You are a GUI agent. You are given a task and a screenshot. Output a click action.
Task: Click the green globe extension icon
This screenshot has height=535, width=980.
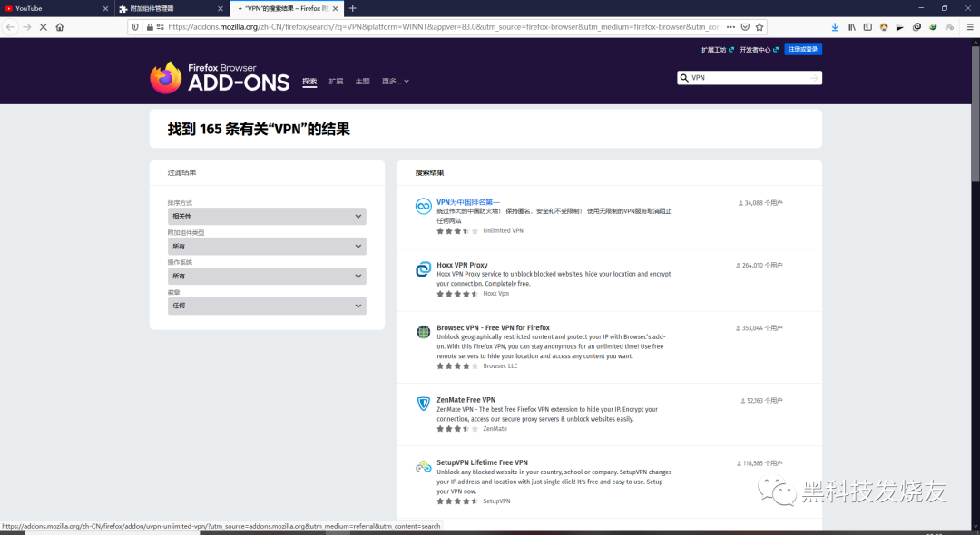click(x=933, y=27)
